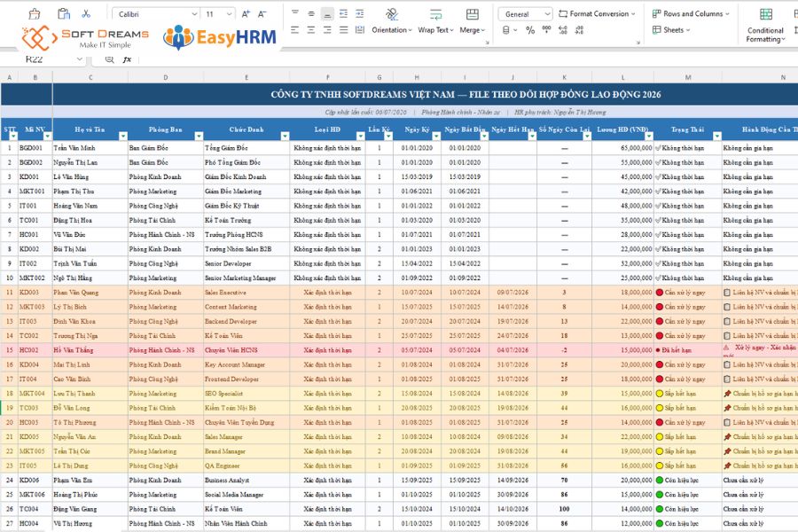This screenshot has width=798, height=532.
Task: Select cell with name Lý Thị Bích
Action: tap(90, 307)
